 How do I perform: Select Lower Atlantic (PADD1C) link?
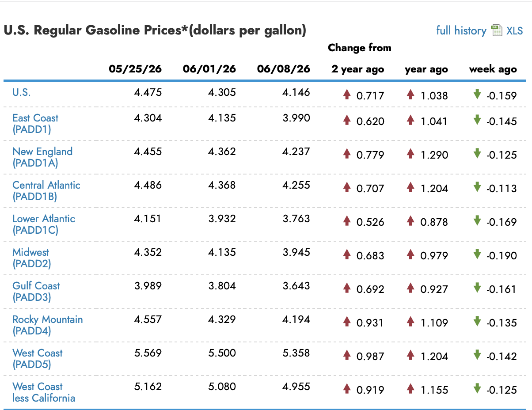(44, 224)
